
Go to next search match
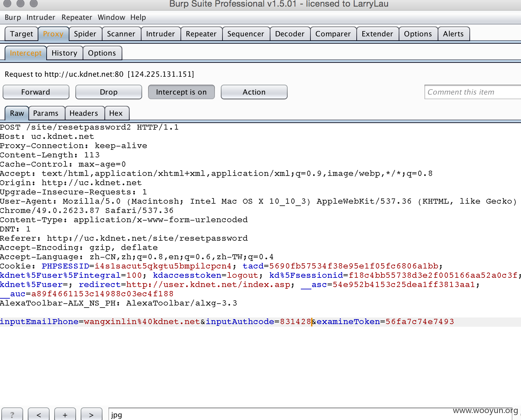[91, 414]
